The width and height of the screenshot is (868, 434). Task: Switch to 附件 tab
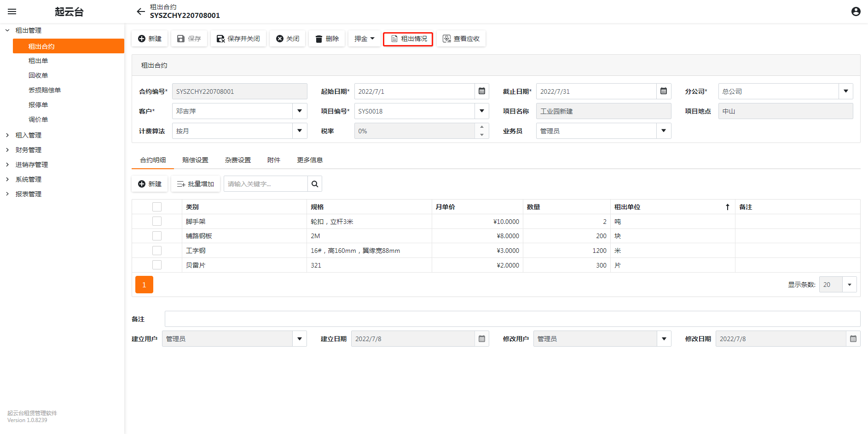274,160
